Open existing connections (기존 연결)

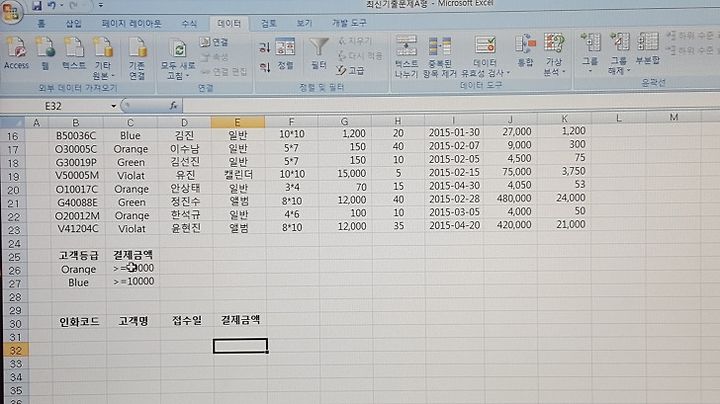coord(136,58)
